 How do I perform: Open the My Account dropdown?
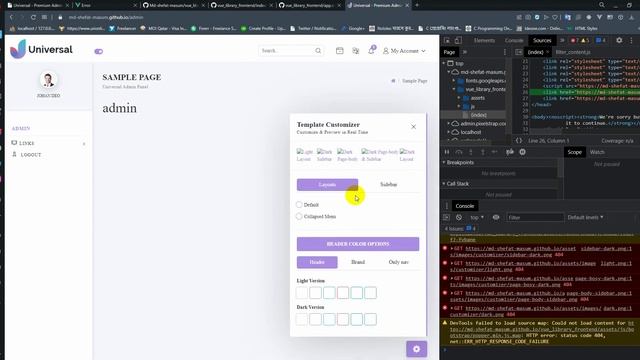point(404,51)
